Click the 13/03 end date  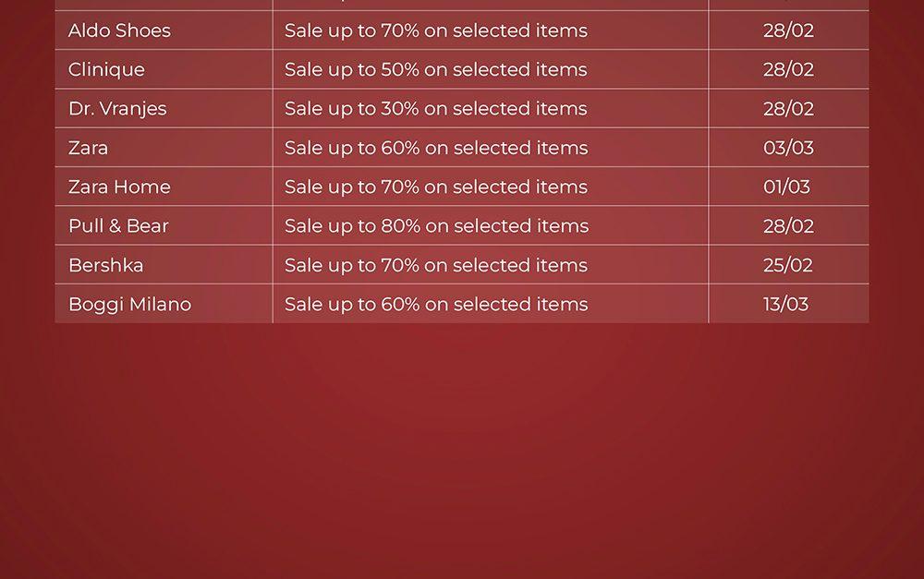pyautogui.click(x=785, y=304)
